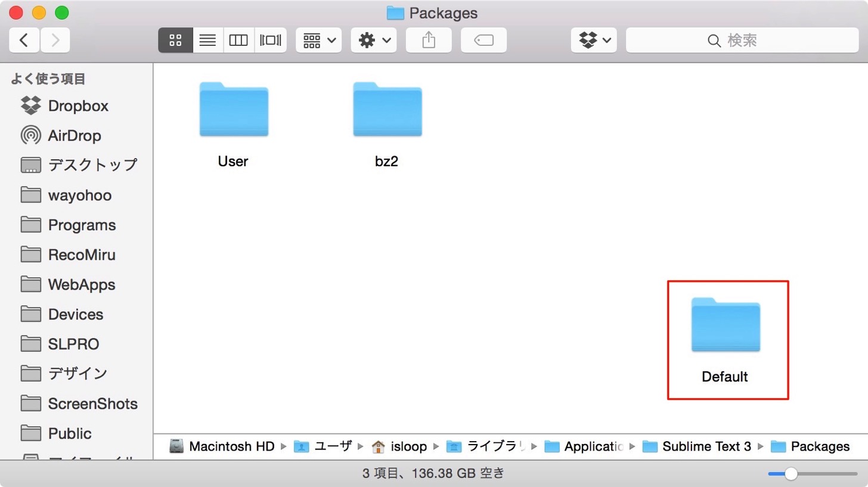The width and height of the screenshot is (868, 487).
Task: Select the bz2 folder
Action: 387,110
